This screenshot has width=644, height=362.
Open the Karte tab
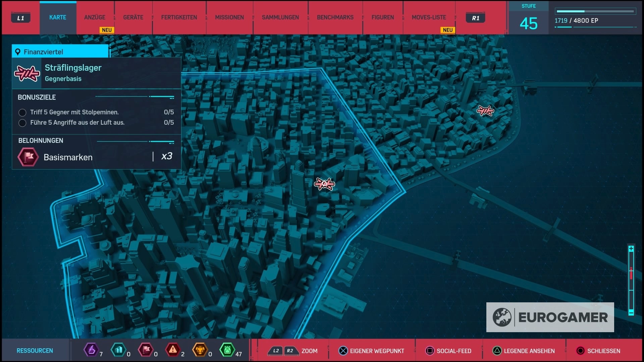click(x=58, y=17)
